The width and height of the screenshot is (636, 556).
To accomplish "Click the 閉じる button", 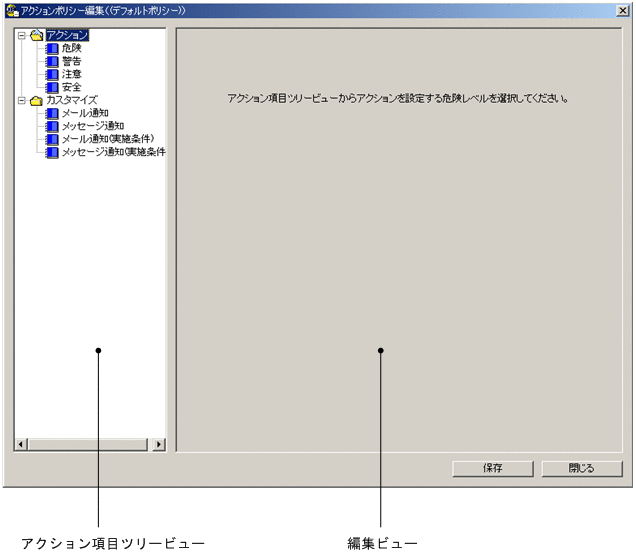I will pos(582,468).
